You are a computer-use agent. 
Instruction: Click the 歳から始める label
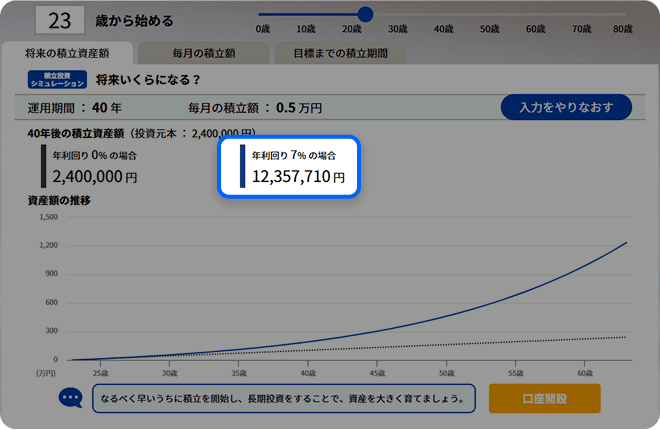point(134,21)
